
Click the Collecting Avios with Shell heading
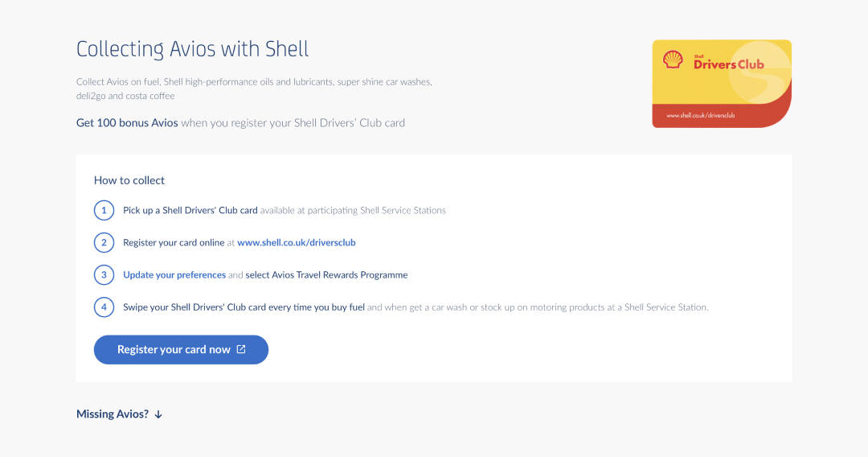[192, 49]
